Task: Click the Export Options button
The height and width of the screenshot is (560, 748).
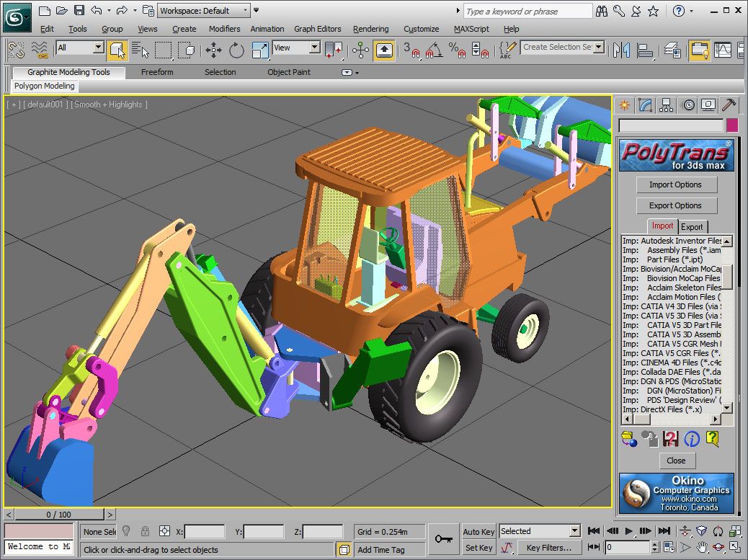Action: [x=676, y=205]
